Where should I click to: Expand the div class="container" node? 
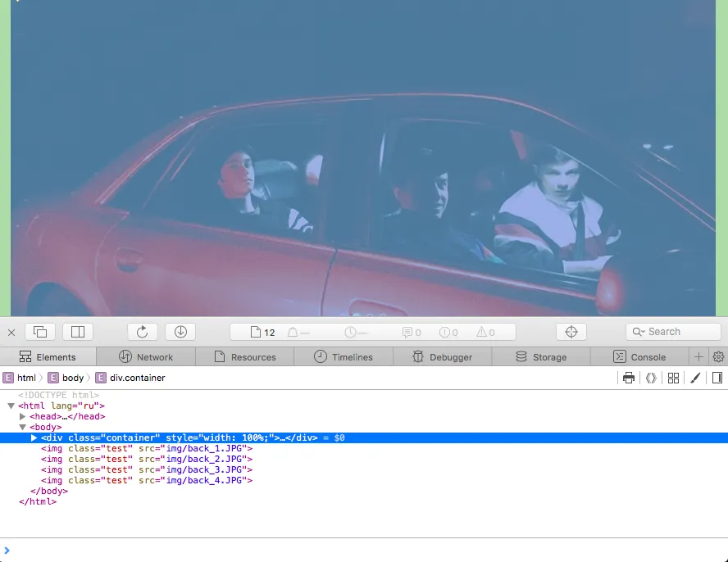34,438
